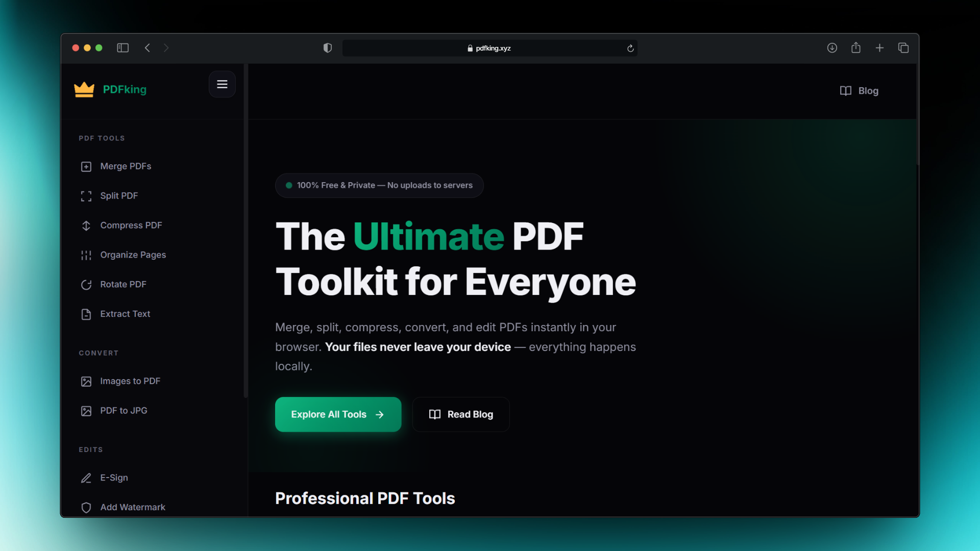Open the Compress PDF tool icon
The width and height of the screenshot is (980, 551).
point(86,226)
